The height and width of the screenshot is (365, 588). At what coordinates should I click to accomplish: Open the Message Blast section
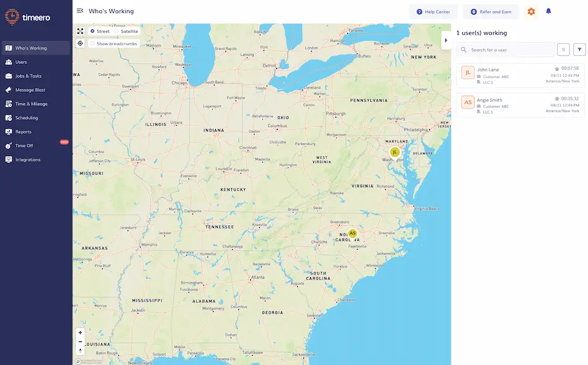point(31,89)
